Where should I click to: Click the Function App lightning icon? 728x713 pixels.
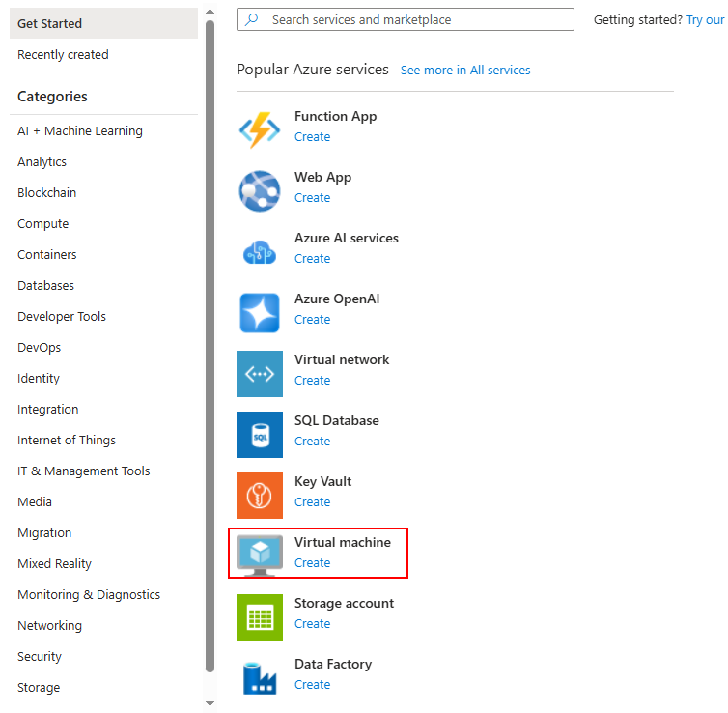point(260,130)
